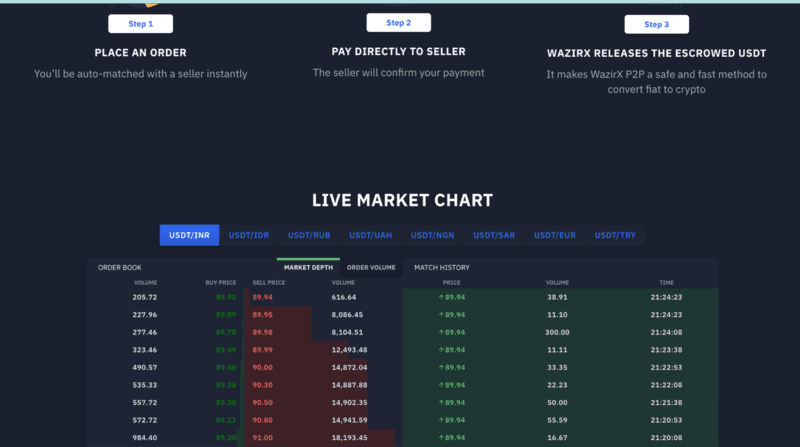
Task: Click the Pay Directly To Seller heading
Action: pyautogui.click(x=398, y=52)
